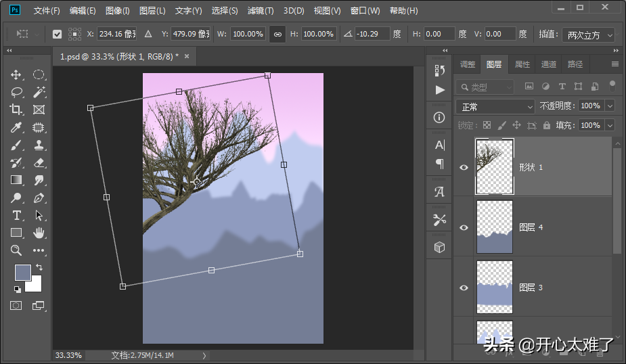Close the 1.psd document tab
The height and width of the screenshot is (364, 626).
186,56
